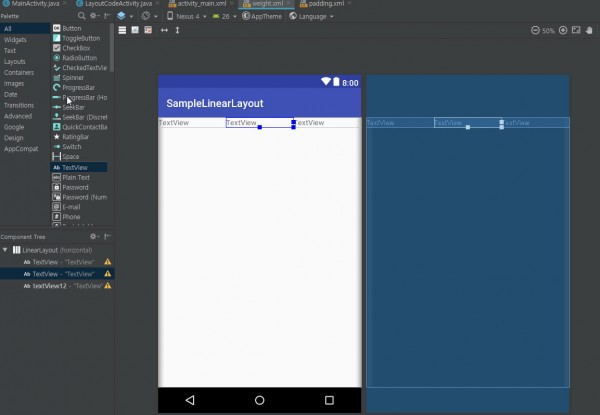Select the Images palette category

[x=25, y=83]
